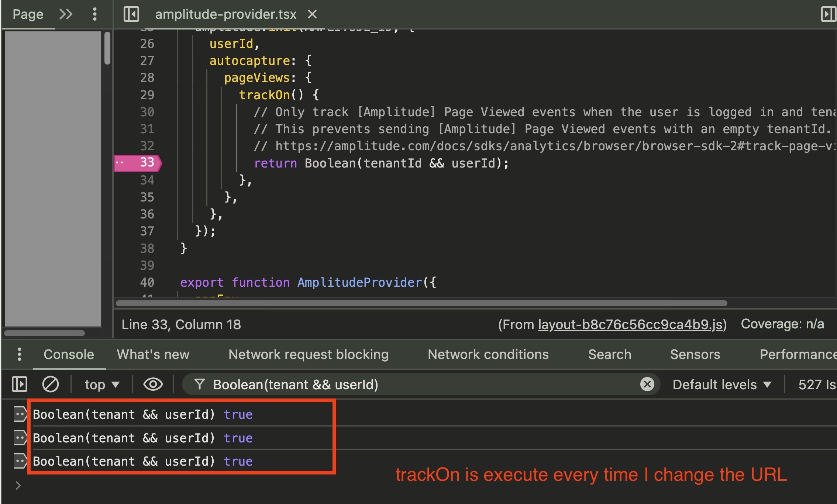Screen dimensions: 837x504
Task: Click the code editor horizontal scrollbar
Action: pos(421,303)
